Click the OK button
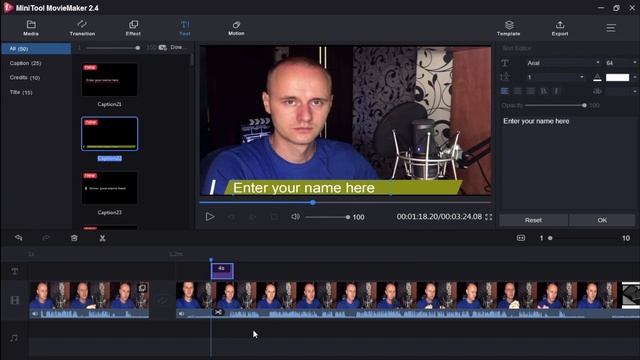The height and width of the screenshot is (360, 640). (x=602, y=220)
